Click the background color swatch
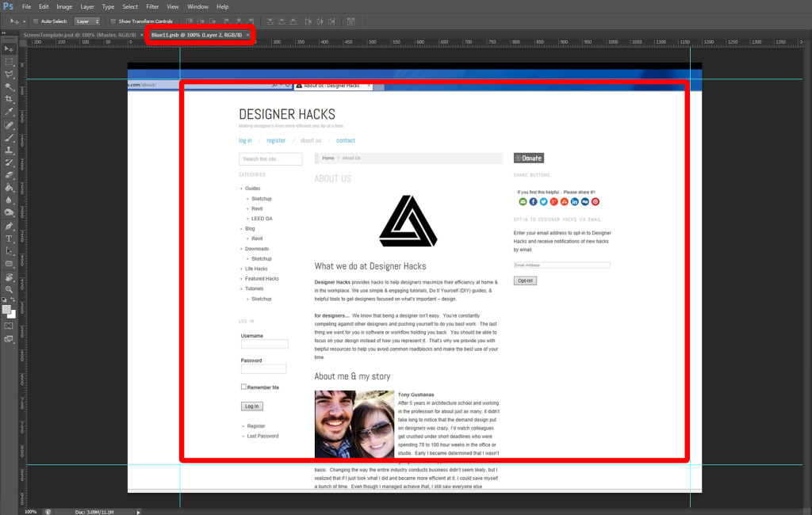 click(x=13, y=315)
